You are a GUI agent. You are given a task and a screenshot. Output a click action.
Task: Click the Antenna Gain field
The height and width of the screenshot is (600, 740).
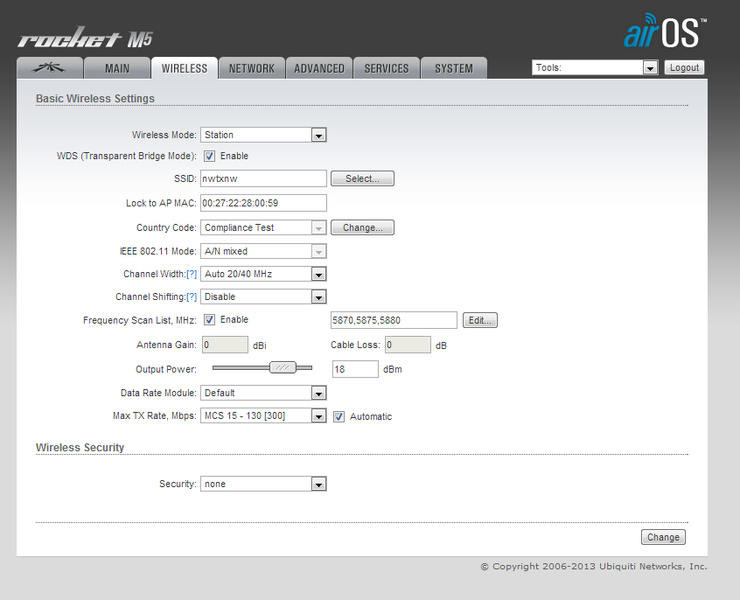click(x=225, y=345)
